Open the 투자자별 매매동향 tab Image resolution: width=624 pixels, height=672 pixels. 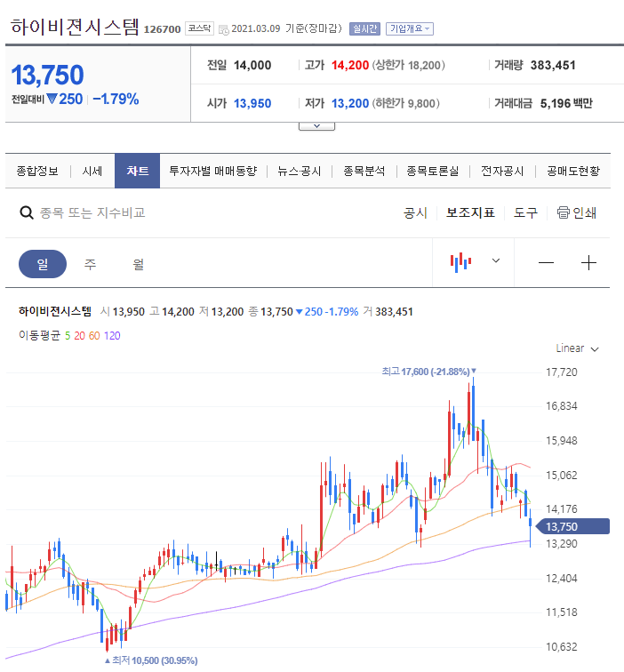pos(213,171)
